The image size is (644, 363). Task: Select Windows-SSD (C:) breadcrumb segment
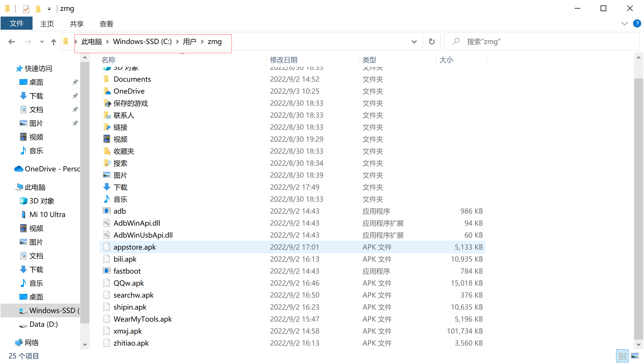[142, 42]
